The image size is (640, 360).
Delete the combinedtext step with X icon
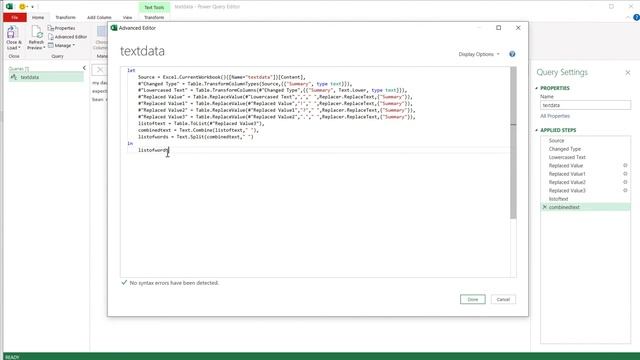544,207
